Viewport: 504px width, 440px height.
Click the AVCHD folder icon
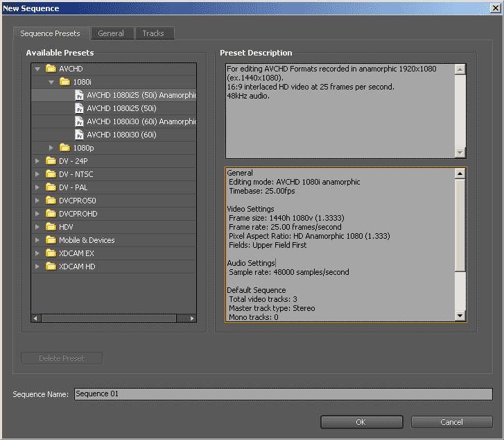51,69
